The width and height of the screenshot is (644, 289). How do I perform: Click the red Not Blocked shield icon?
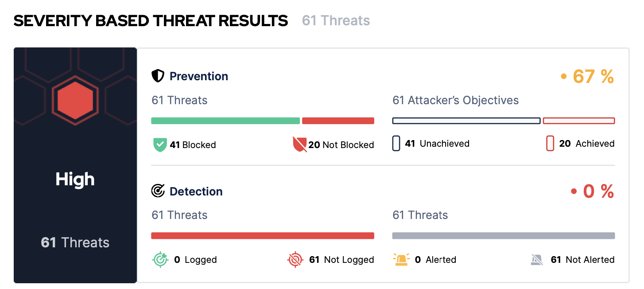pyautogui.click(x=300, y=144)
